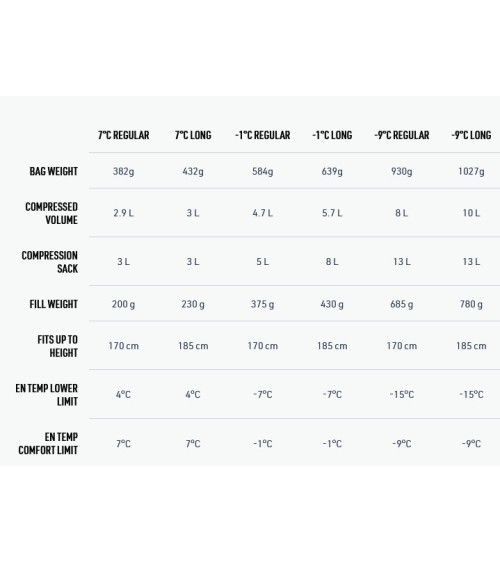Viewport: 500px width, 563px height.
Task: Select the -1°C LONG column header
Action: coord(332,135)
